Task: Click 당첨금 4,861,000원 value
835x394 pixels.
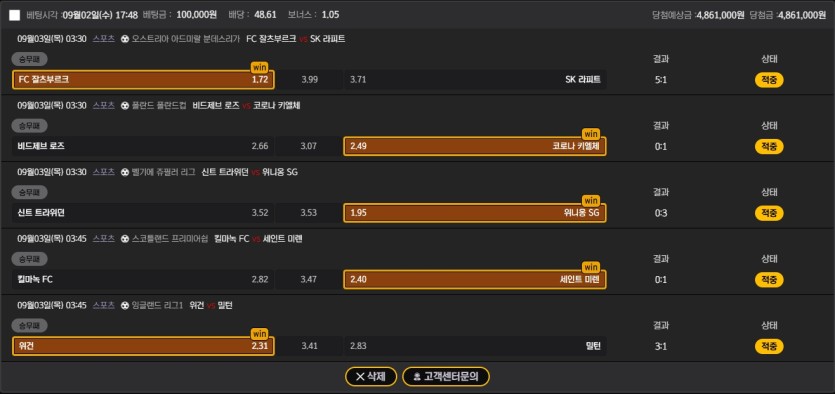Action: tap(802, 15)
